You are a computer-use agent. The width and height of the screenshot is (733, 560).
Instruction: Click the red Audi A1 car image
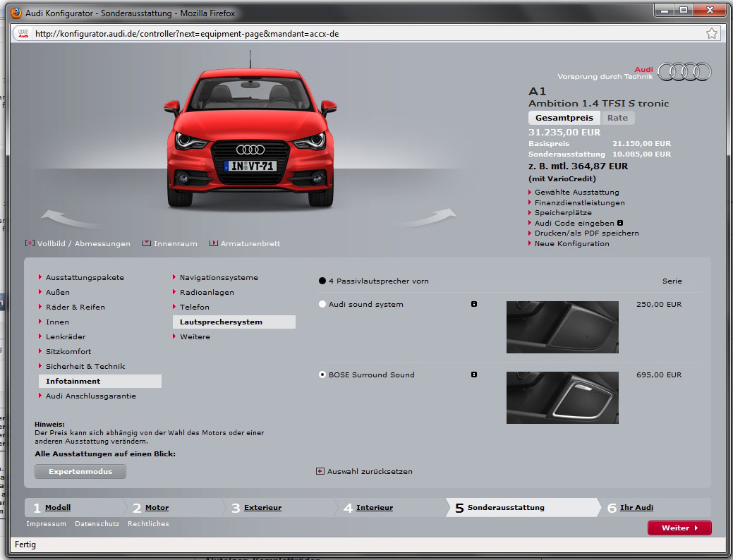[x=250, y=138]
